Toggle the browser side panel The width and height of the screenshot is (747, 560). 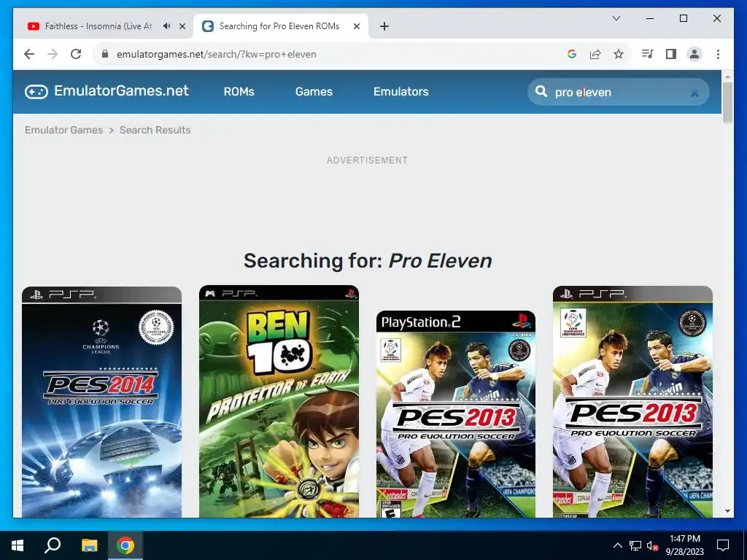coord(671,54)
